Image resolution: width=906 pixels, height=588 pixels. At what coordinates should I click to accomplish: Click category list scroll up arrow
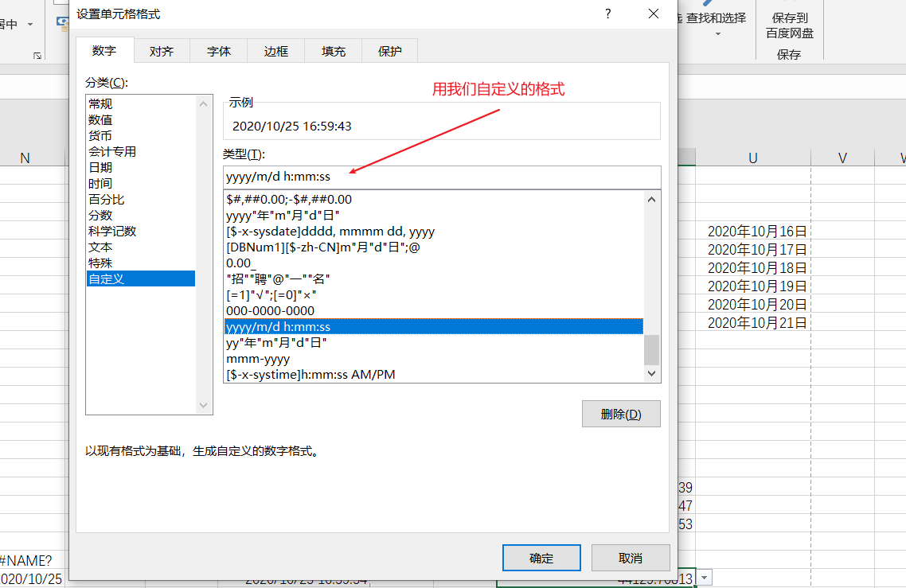click(203, 104)
